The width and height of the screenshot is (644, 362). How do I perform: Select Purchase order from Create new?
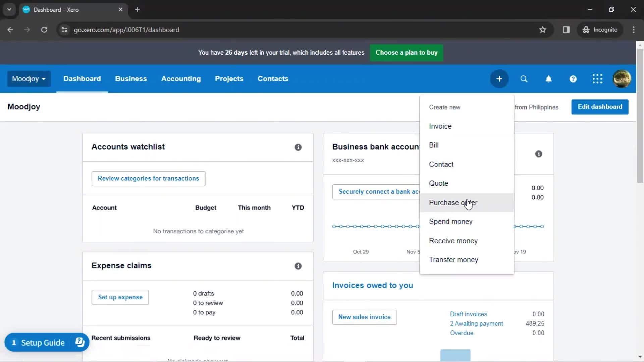467,202
